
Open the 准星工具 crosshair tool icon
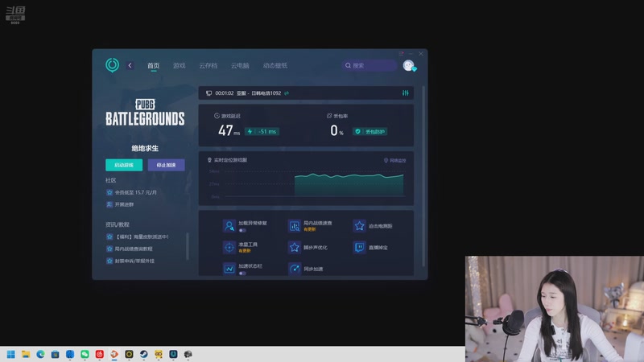coord(229,248)
